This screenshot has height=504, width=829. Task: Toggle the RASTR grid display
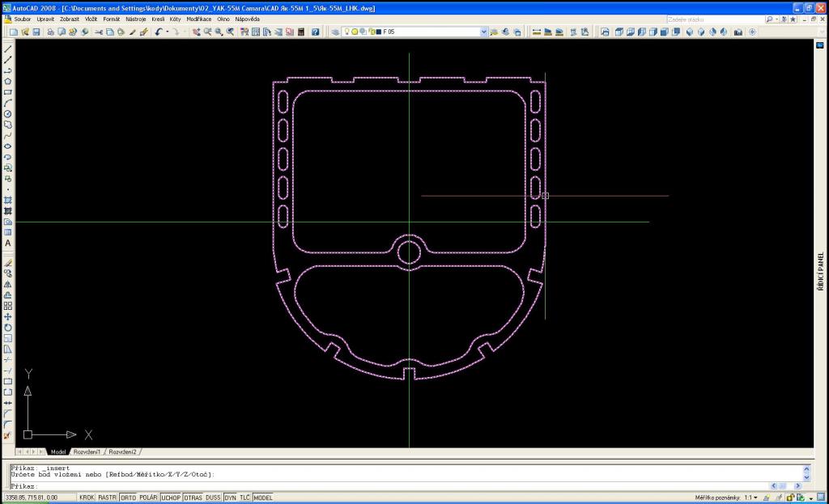pos(108,498)
